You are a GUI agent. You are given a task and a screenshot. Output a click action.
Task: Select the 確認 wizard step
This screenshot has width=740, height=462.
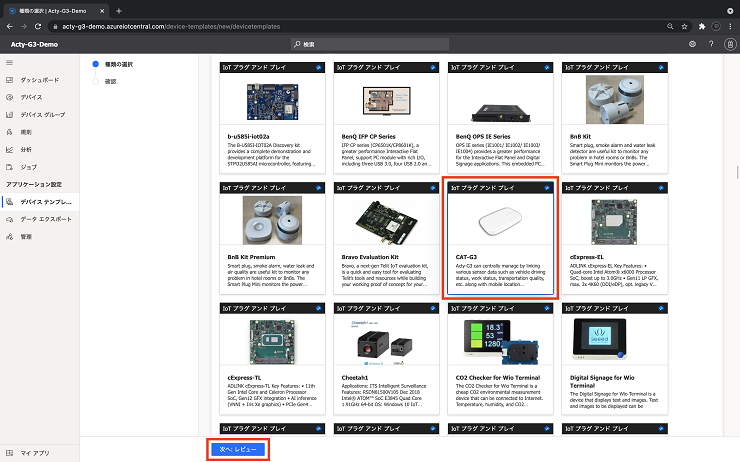(105, 82)
